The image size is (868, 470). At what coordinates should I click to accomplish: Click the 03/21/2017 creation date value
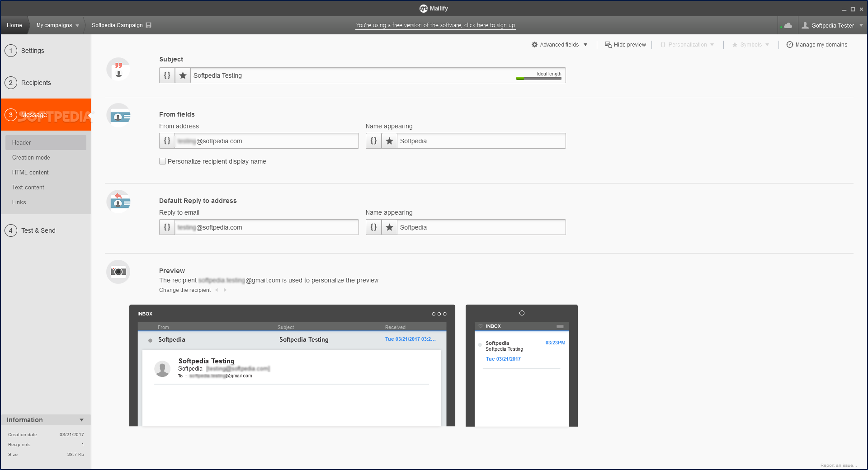72,435
